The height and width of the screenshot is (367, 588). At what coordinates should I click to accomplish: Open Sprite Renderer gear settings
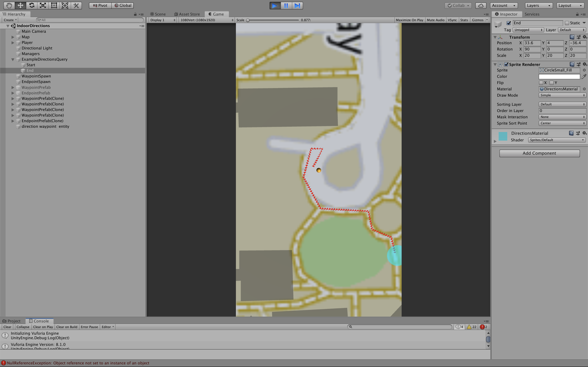click(x=585, y=64)
